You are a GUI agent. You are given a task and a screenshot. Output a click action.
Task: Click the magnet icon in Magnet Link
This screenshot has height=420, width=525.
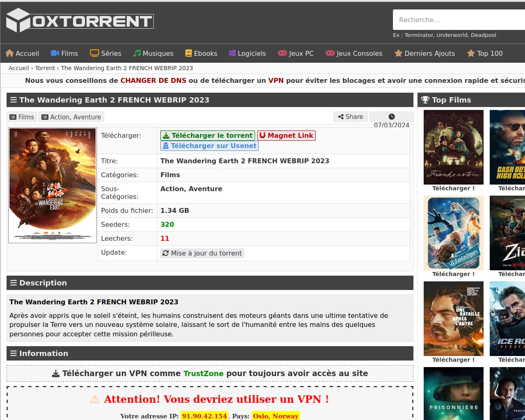262,135
